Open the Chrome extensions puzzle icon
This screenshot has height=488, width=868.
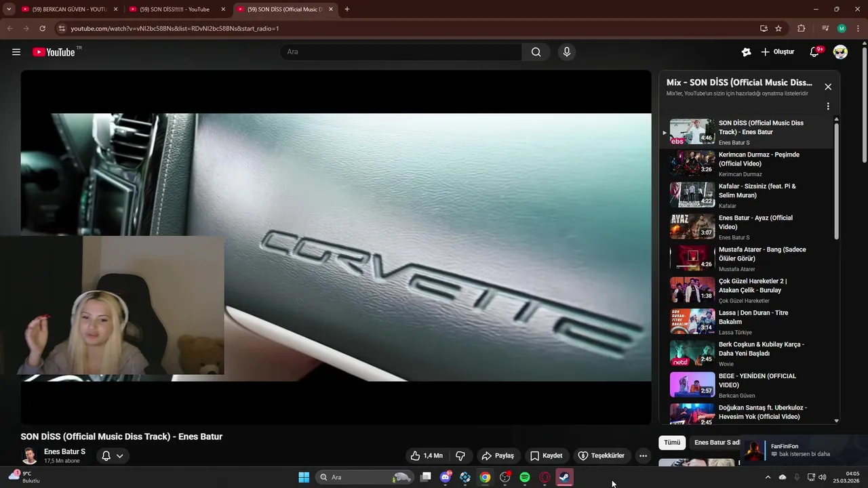pyautogui.click(x=802, y=28)
